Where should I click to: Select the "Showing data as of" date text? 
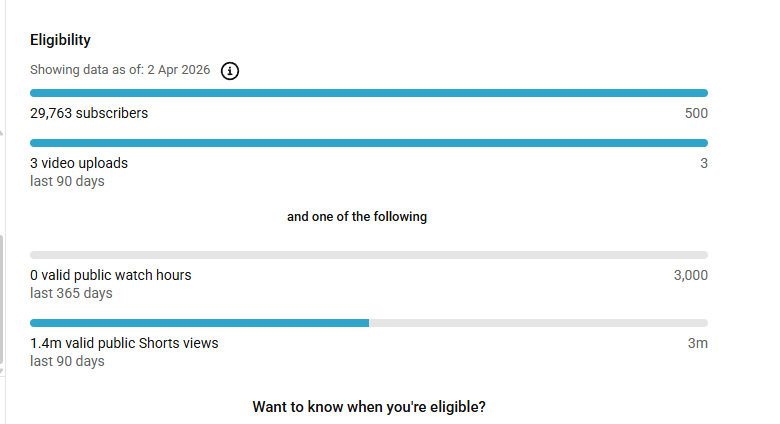(x=118, y=71)
